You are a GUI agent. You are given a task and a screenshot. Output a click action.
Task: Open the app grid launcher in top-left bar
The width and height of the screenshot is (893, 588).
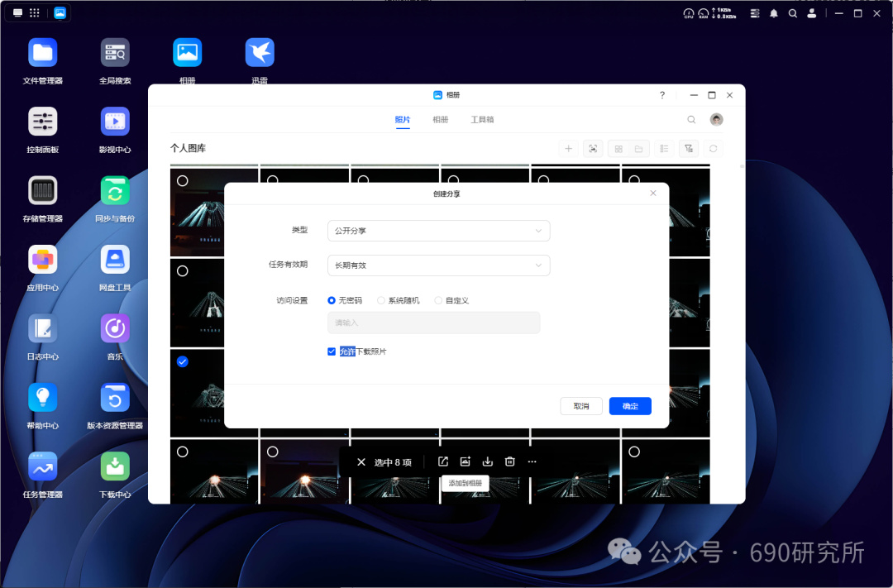[x=35, y=12]
